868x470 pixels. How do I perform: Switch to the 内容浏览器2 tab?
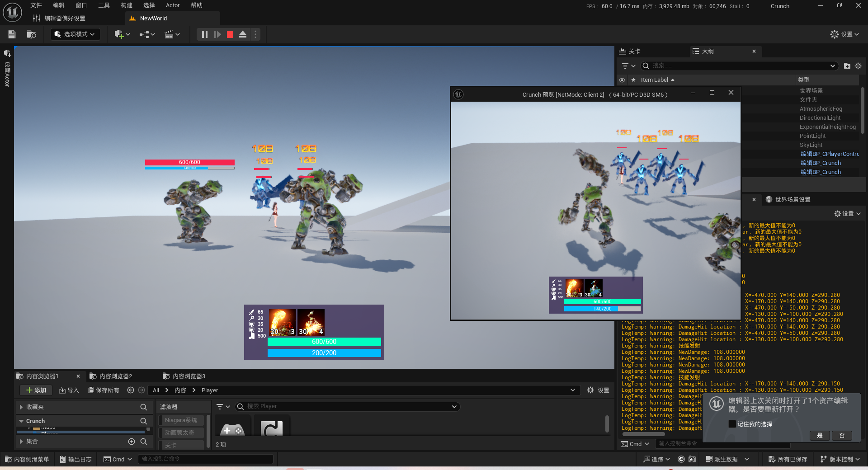[x=111, y=376]
